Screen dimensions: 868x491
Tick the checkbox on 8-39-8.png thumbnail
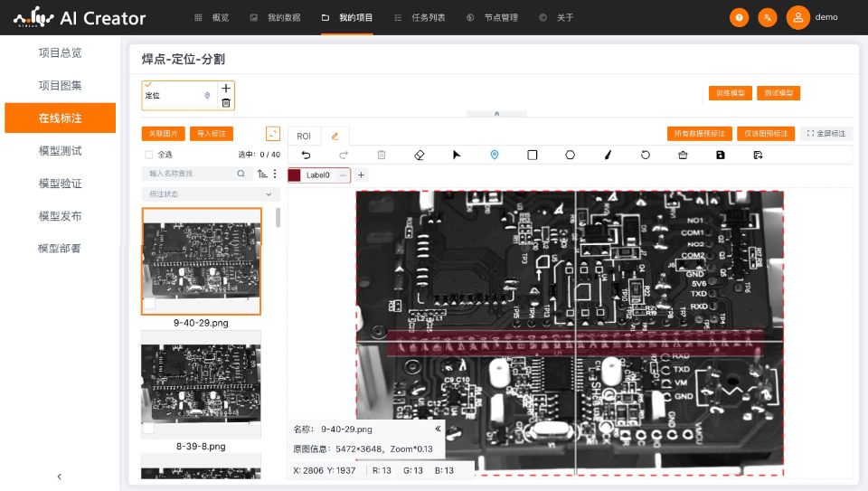(x=149, y=429)
